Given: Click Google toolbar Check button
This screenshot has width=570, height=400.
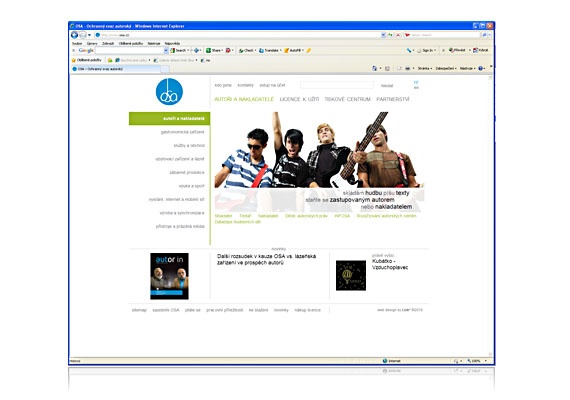Looking at the screenshot, I should (x=247, y=50).
